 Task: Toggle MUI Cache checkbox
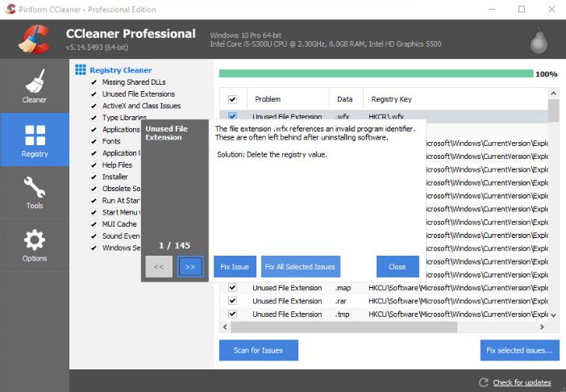[94, 224]
